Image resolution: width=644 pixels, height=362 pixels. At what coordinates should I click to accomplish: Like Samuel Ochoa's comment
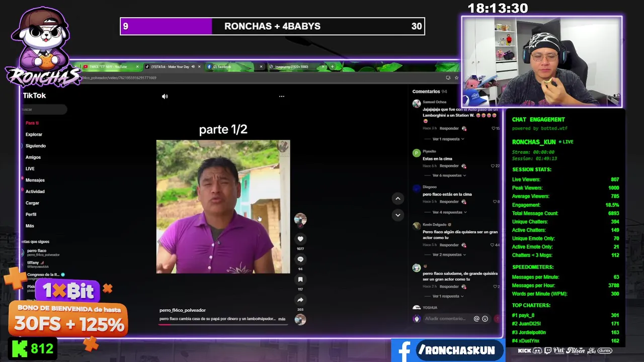494,128
